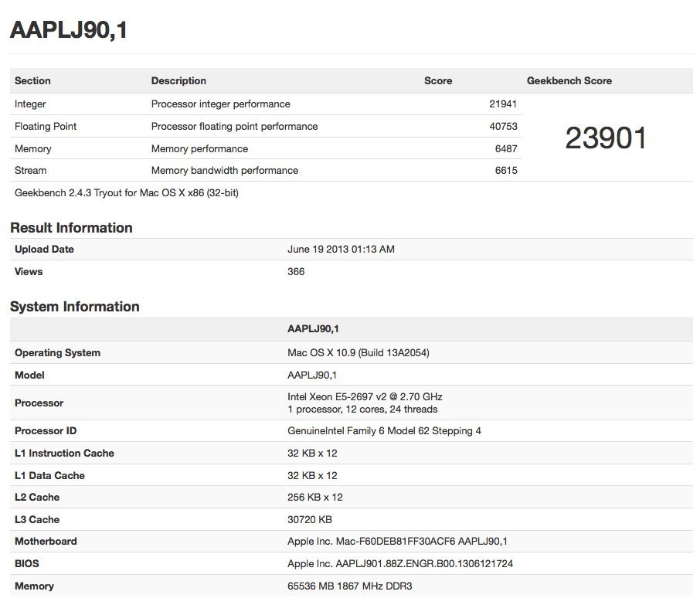
Task: Select the GenuineIntel Processor ID value
Action: [x=384, y=431]
